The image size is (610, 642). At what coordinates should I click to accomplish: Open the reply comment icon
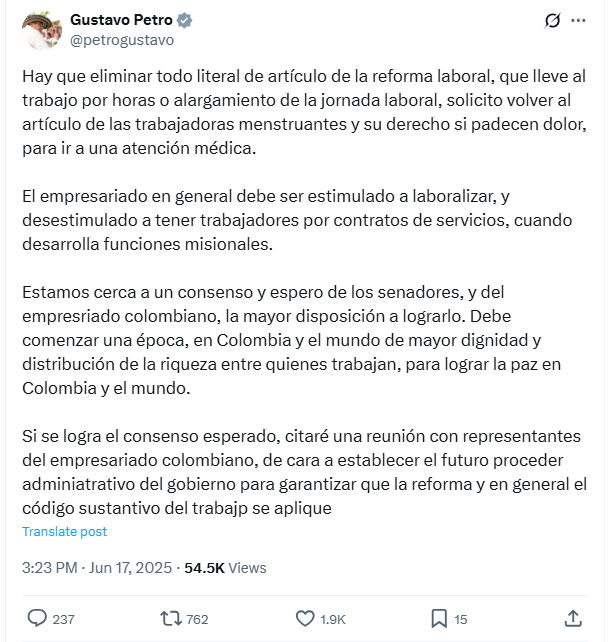(37, 618)
